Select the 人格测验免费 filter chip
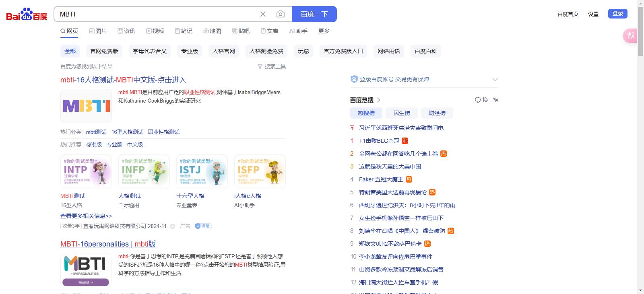Viewport: 644px width, 294px height. (x=266, y=51)
